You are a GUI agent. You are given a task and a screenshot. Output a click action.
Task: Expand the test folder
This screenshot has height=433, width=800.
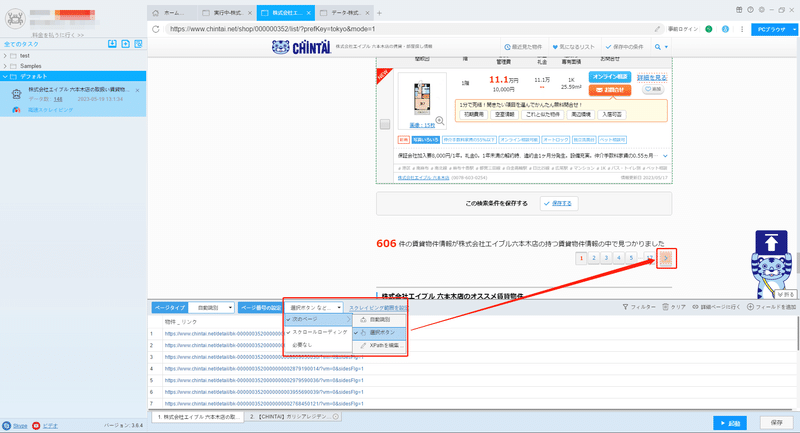(x=5, y=56)
